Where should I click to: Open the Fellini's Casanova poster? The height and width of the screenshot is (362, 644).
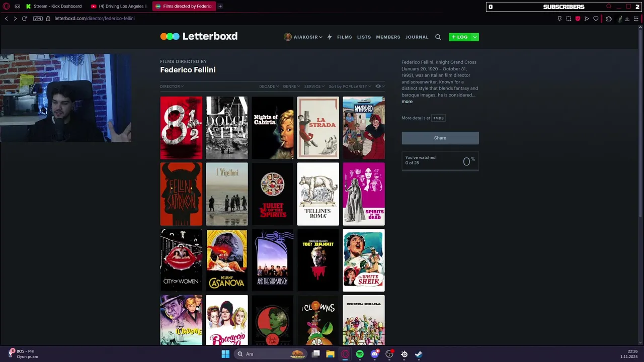click(x=227, y=260)
